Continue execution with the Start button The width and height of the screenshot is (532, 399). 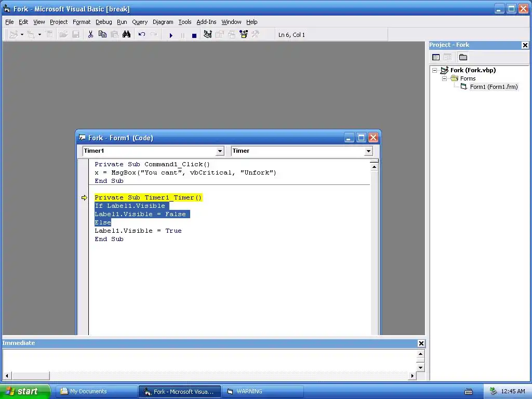[x=171, y=35]
